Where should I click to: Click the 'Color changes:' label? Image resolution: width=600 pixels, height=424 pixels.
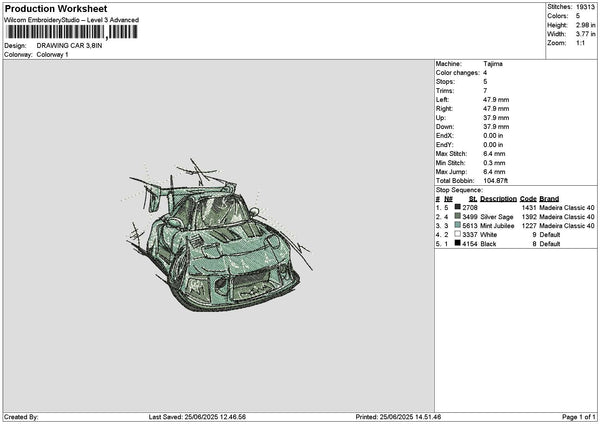point(458,73)
